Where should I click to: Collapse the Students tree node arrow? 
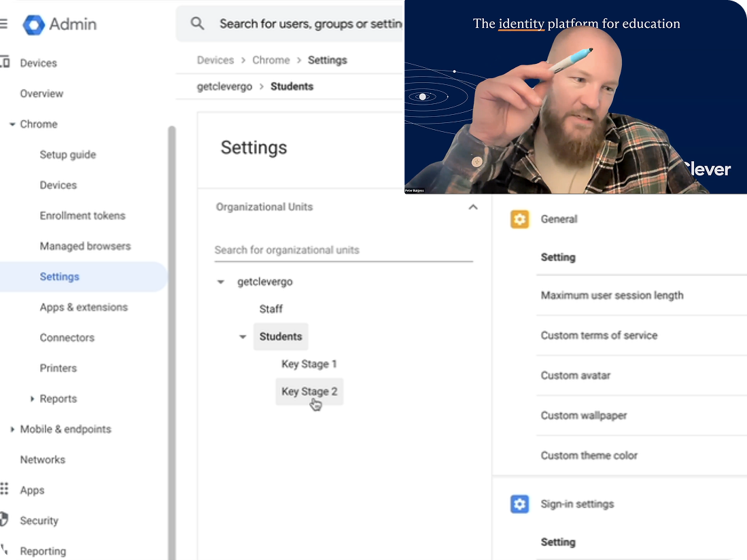pyautogui.click(x=243, y=336)
